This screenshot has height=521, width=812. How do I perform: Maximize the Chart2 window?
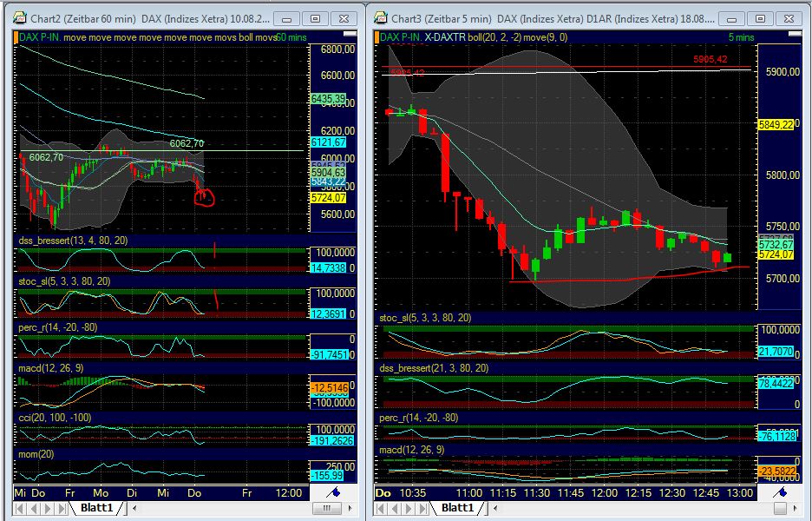pos(315,18)
